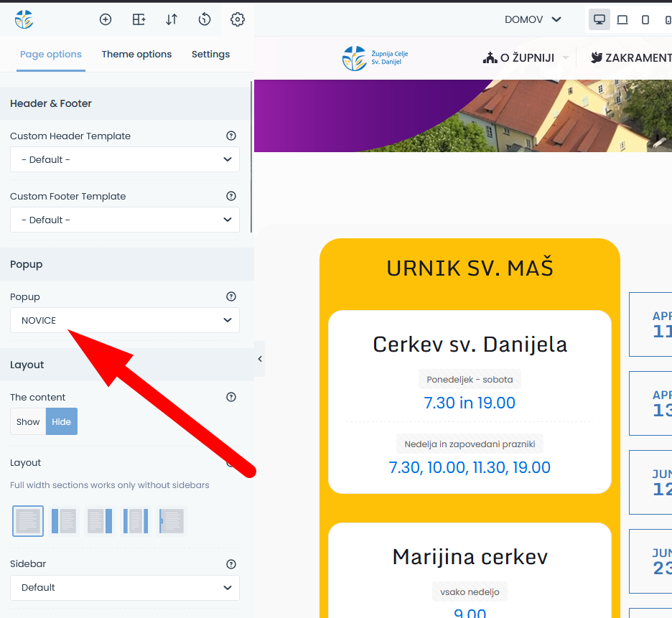672x618 pixels.
Task: Open the Popup dropdown showing NOVICE
Action: coord(125,320)
